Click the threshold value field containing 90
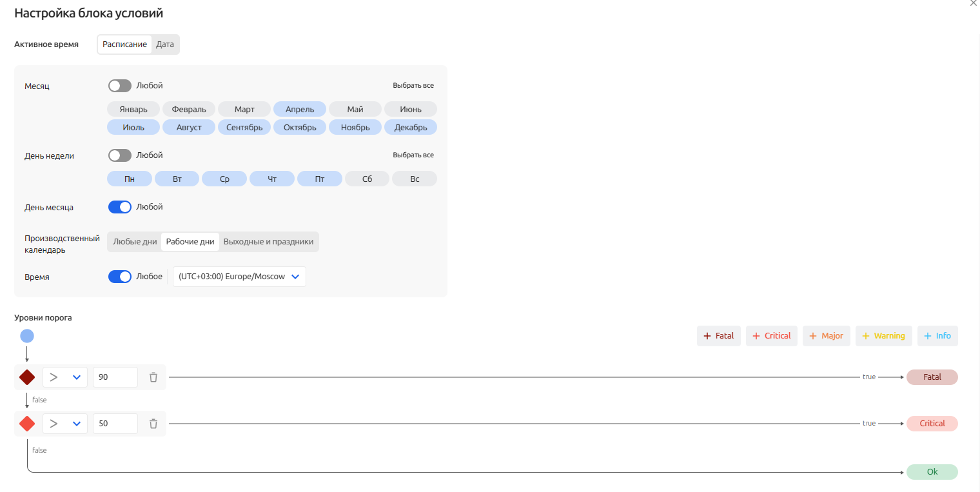Image resolution: width=980 pixels, height=492 pixels. point(115,377)
